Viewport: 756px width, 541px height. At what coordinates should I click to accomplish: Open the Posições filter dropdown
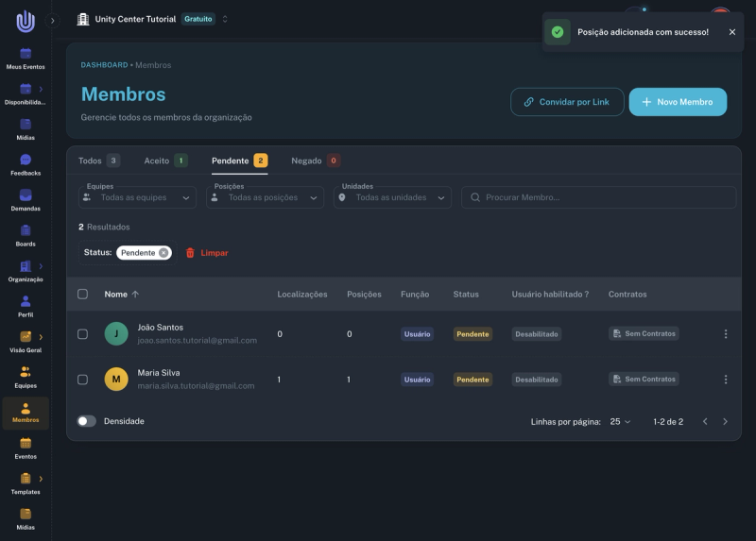(x=265, y=197)
